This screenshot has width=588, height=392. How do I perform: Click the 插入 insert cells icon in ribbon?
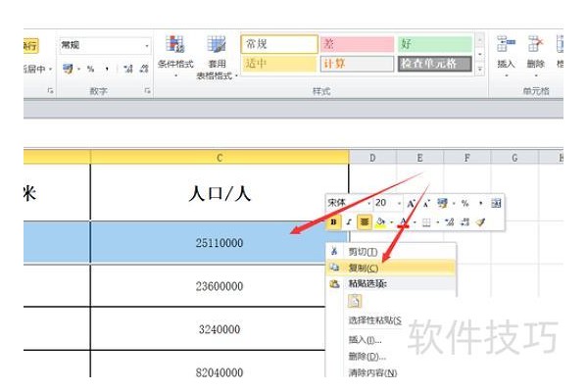tap(506, 44)
